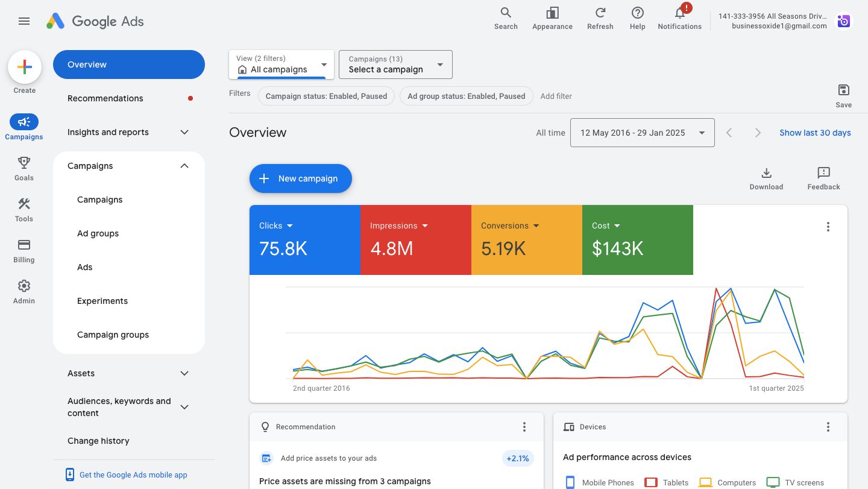Collapse the Campaigns section

tap(184, 166)
